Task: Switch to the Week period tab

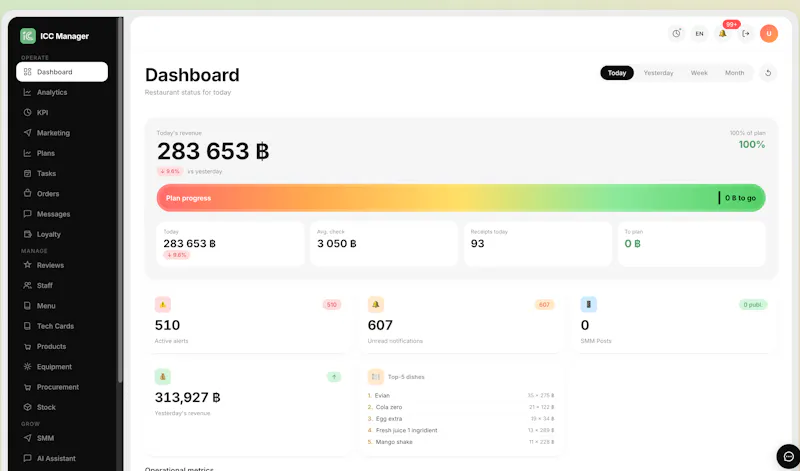Action: point(699,73)
